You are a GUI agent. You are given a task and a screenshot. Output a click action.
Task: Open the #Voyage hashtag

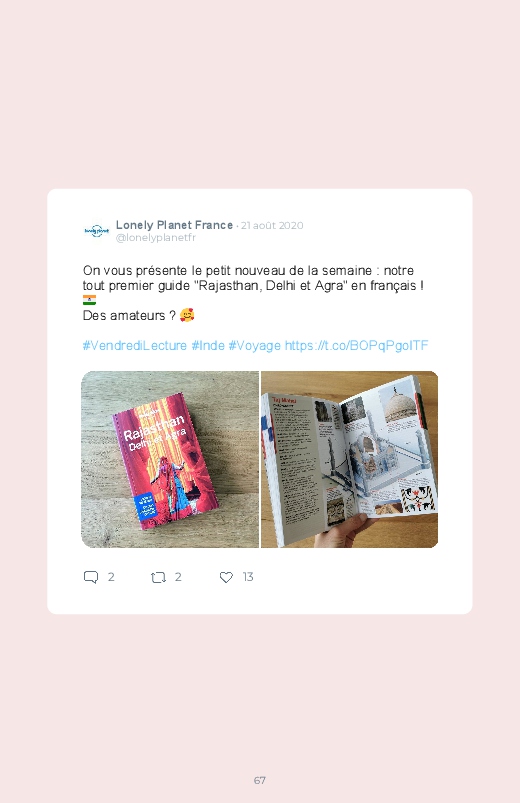coord(255,346)
